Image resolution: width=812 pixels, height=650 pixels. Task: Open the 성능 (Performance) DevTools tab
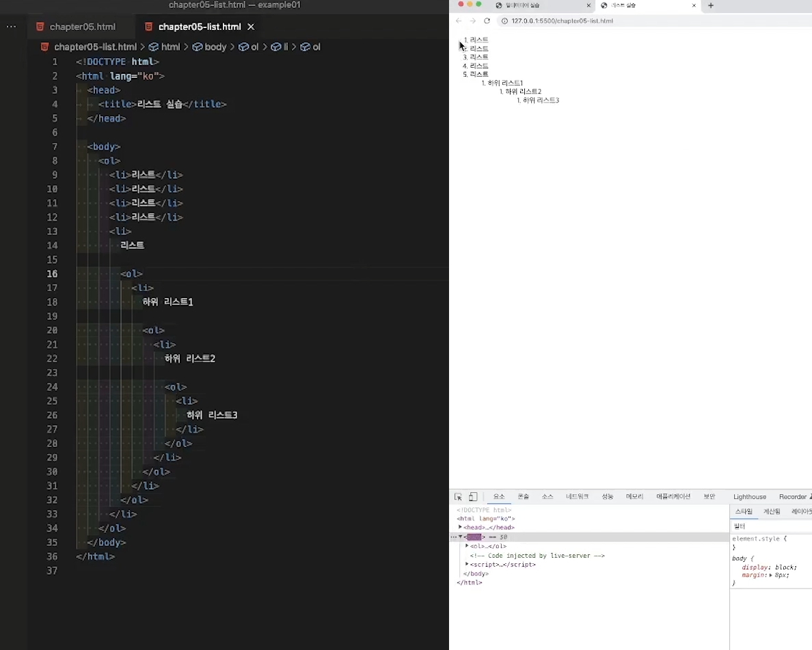point(608,497)
